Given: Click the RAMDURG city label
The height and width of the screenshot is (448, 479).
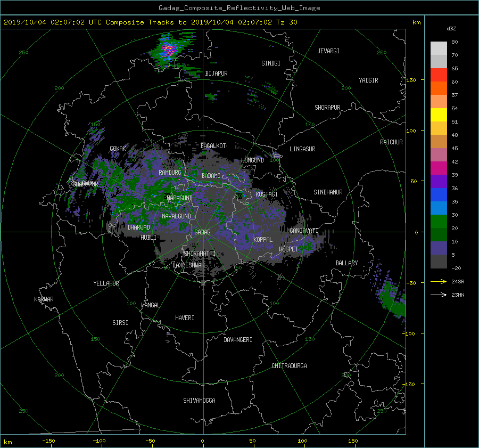Looking at the screenshot, I should [170, 173].
